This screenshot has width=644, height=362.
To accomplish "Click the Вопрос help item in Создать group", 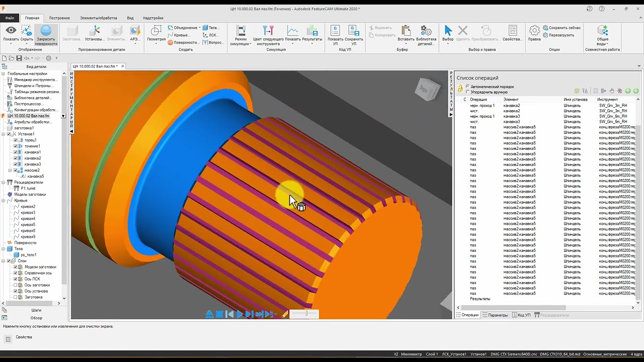I will 213,43.
